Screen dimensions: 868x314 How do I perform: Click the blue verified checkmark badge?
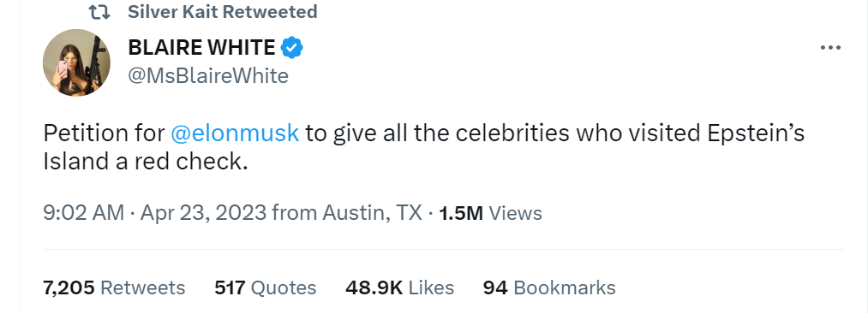click(x=291, y=48)
